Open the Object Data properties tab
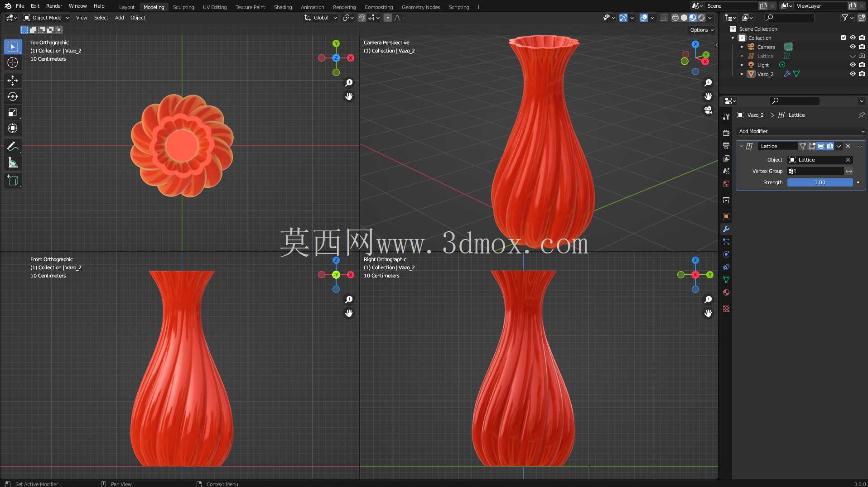868x487 pixels. point(726,280)
